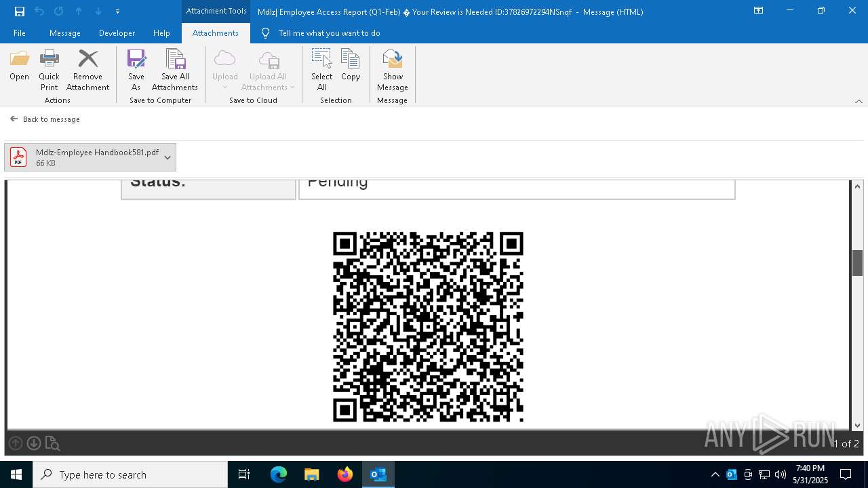Expand Upload dropdown arrow
Viewport: 868px width, 488px height.
224,87
